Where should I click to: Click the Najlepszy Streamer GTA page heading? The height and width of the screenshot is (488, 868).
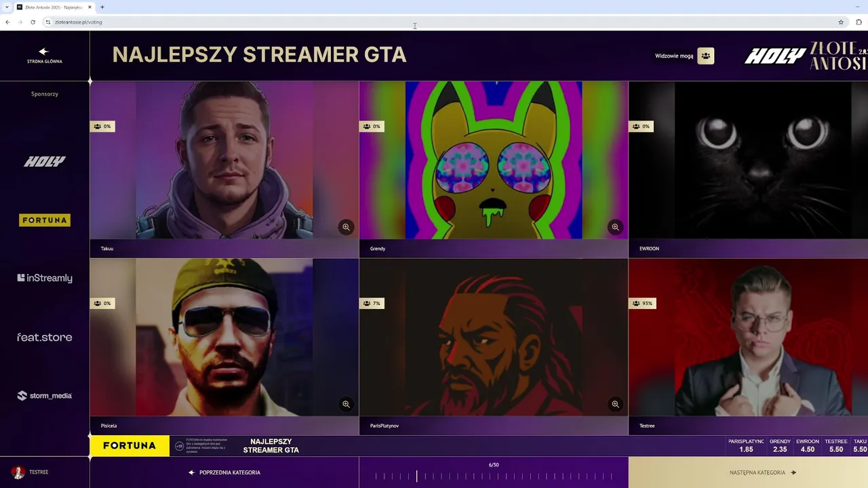pyautogui.click(x=259, y=55)
